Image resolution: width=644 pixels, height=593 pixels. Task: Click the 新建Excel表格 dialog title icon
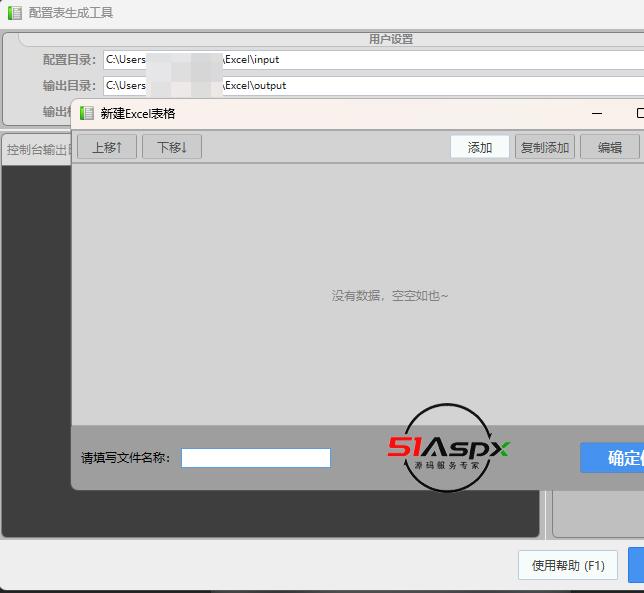tap(87, 113)
